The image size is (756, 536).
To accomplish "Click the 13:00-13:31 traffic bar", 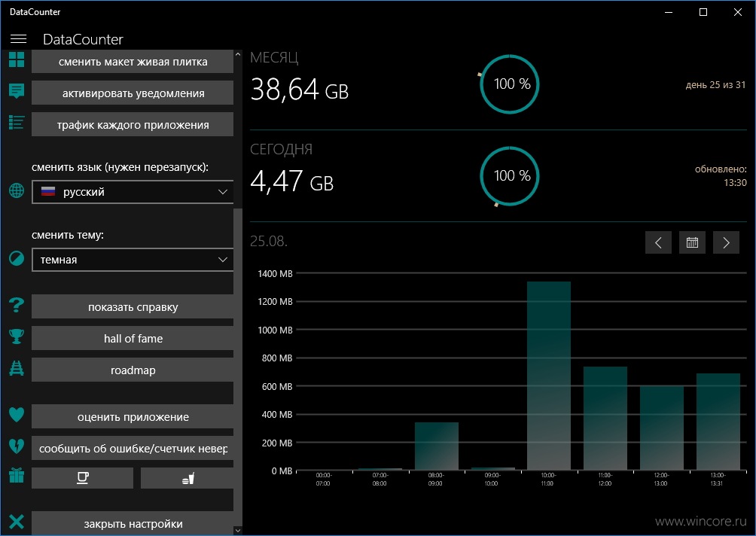I will [718, 422].
